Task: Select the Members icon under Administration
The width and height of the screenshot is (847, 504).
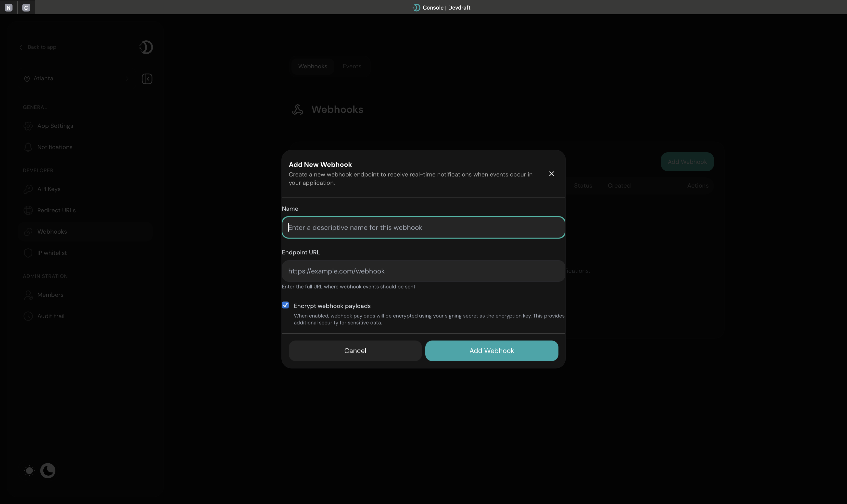Action: pyautogui.click(x=28, y=295)
